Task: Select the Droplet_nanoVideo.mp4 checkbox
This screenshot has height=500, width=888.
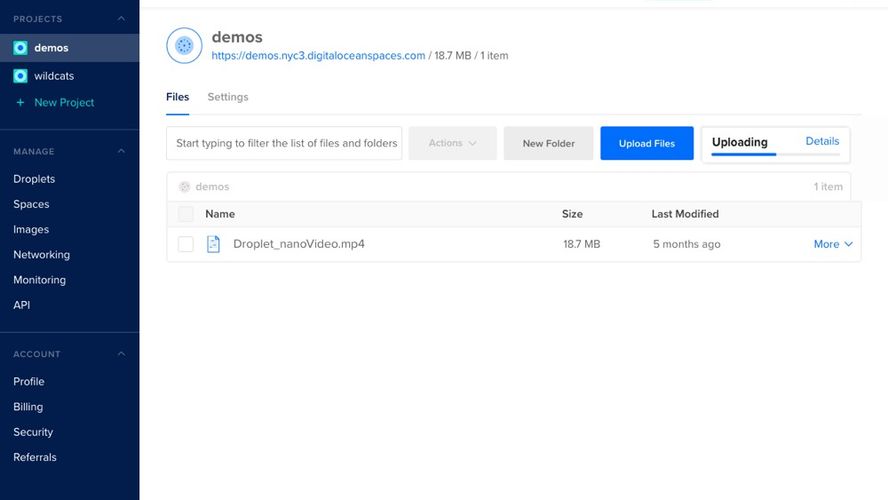Action: click(x=186, y=244)
